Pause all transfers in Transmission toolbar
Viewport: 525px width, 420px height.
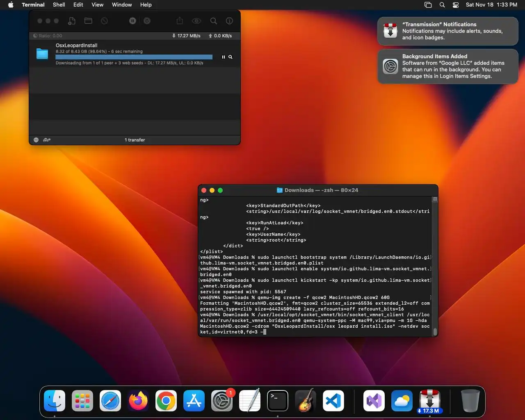[x=132, y=21]
